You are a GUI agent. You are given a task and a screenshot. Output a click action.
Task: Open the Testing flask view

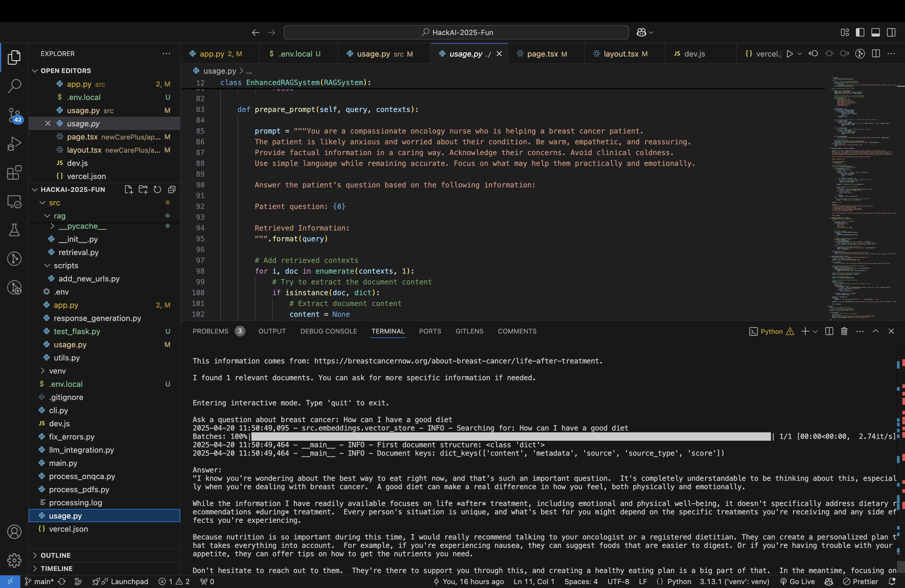pyautogui.click(x=14, y=230)
